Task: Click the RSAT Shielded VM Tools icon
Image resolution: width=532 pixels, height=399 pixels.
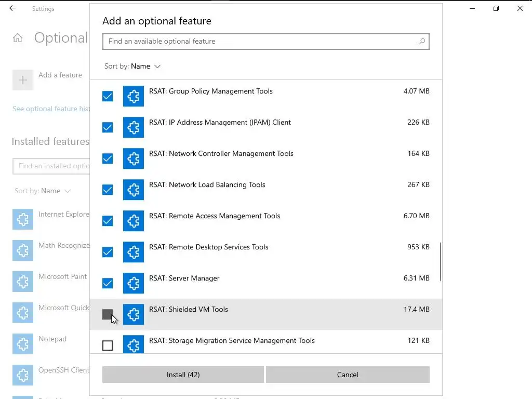Action: (134, 314)
